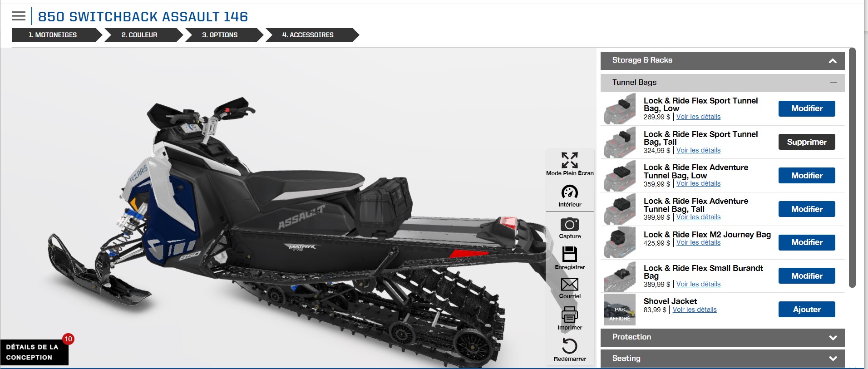Click the red 10 notification badge

point(68,339)
